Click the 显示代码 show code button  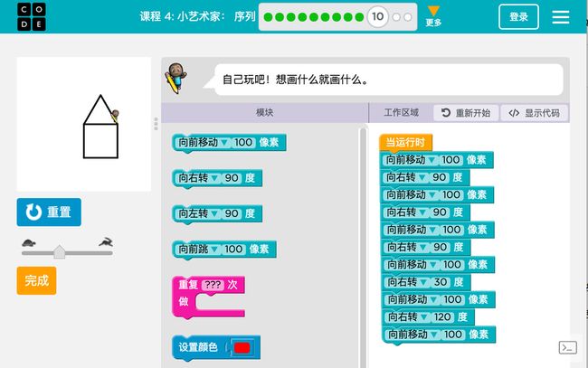click(535, 113)
